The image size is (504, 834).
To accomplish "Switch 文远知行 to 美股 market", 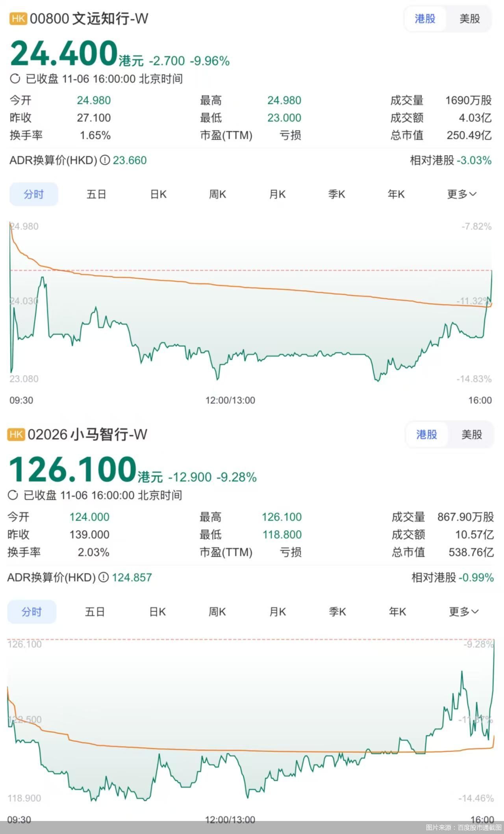I will click(469, 19).
